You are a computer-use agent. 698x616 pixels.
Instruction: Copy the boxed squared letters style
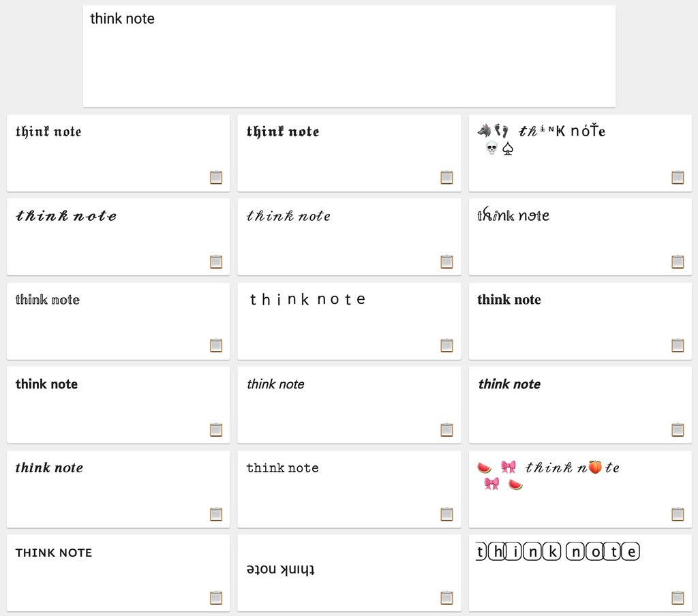click(x=678, y=598)
